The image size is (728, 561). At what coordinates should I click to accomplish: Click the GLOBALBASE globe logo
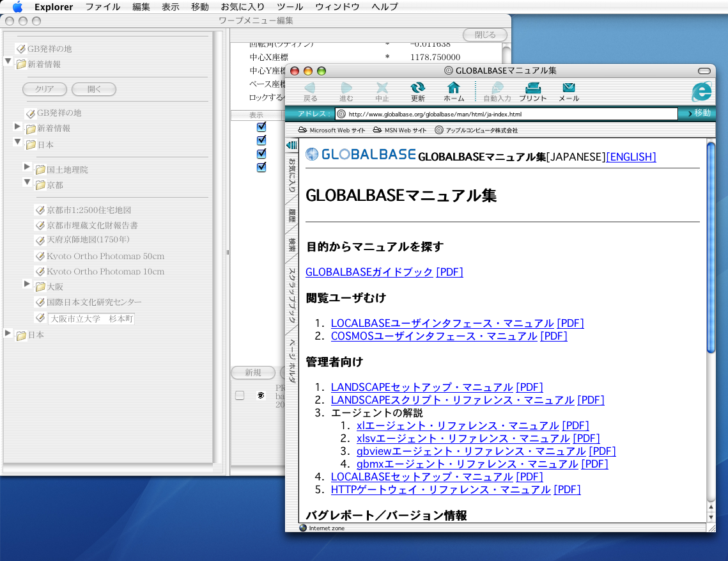312,154
